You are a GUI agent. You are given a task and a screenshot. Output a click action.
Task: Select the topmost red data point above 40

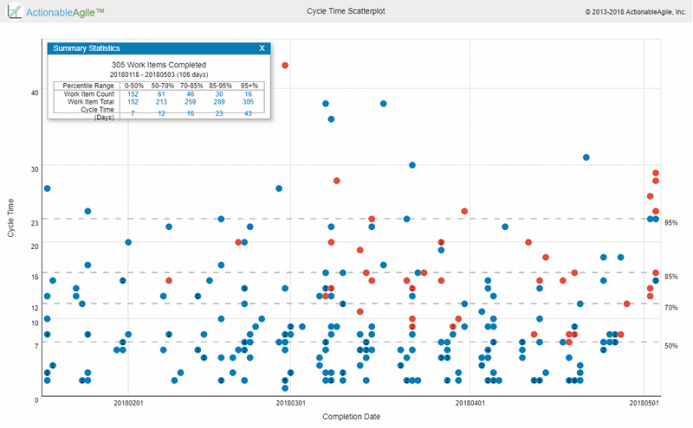click(285, 65)
